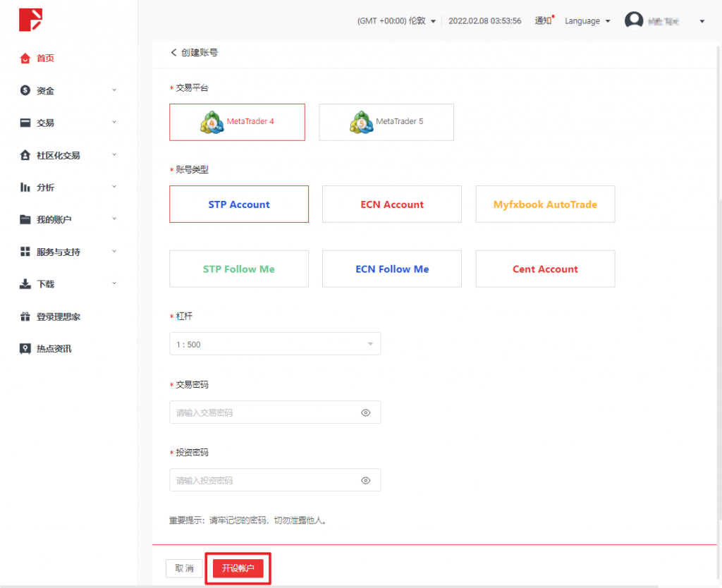Select MetaTrader 5 platform option
The height and width of the screenshot is (588, 722).
(386, 122)
